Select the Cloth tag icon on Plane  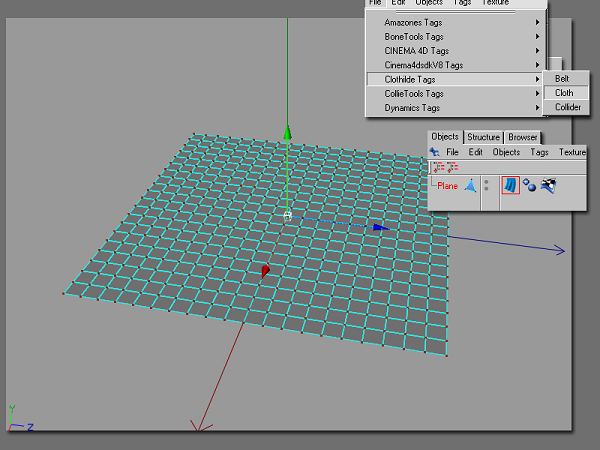(x=510, y=185)
